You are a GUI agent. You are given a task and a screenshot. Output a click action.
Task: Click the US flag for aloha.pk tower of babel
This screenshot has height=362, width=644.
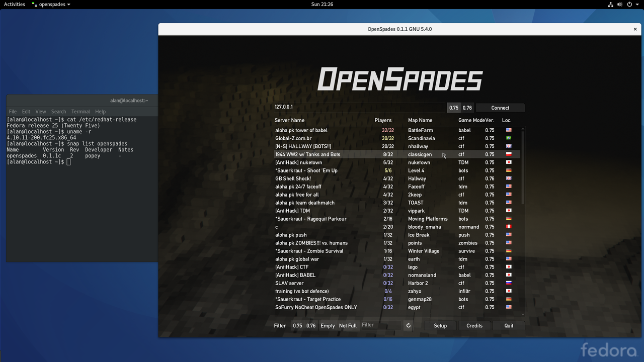tap(509, 130)
